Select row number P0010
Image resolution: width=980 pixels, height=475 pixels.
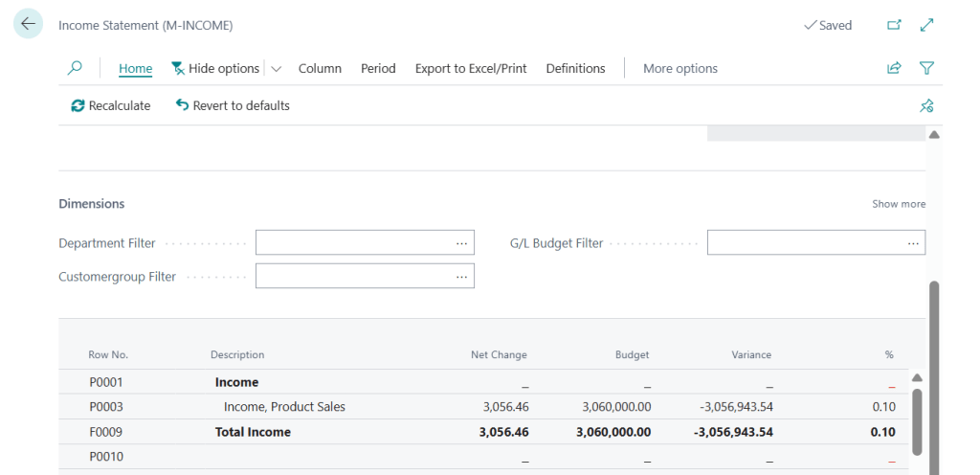coord(106,457)
